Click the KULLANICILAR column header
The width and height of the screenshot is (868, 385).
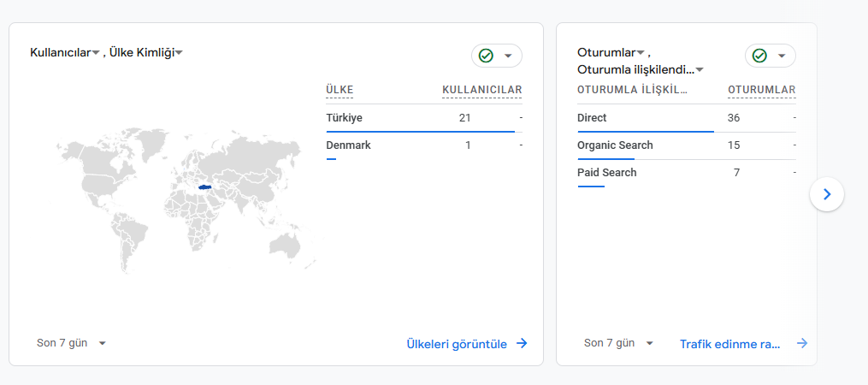click(481, 90)
